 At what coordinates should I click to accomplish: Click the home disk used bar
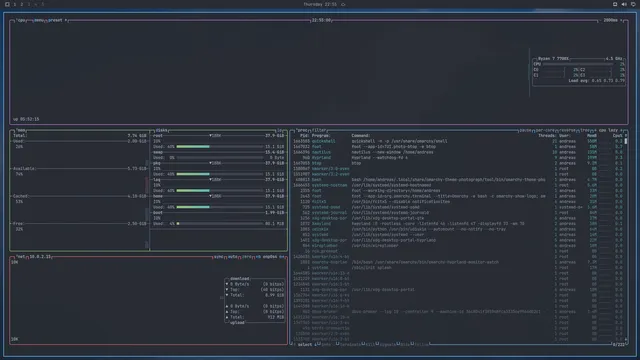(x=220, y=207)
